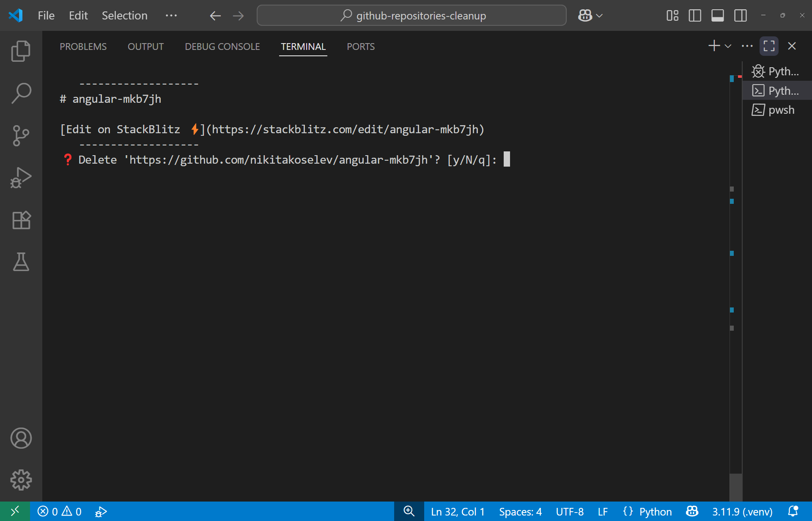Open the notifications bell
812x521 pixels.
[x=793, y=511]
